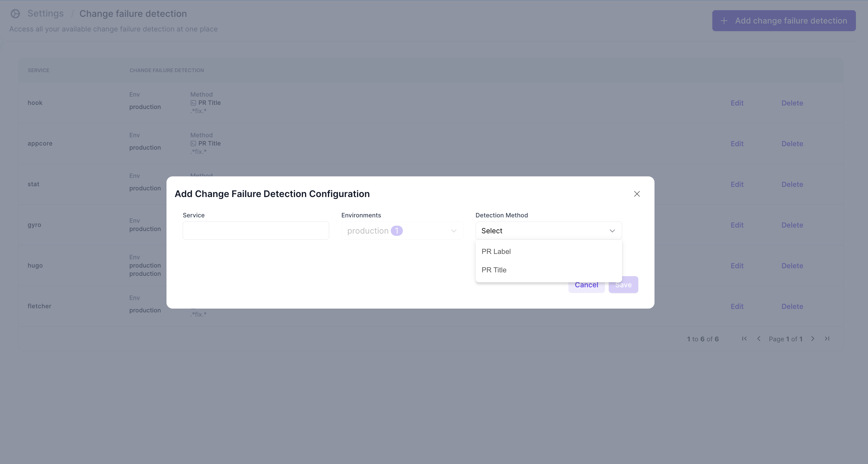Go to last page pagination icon
This screenshot has width=868, height=464.
827,339
